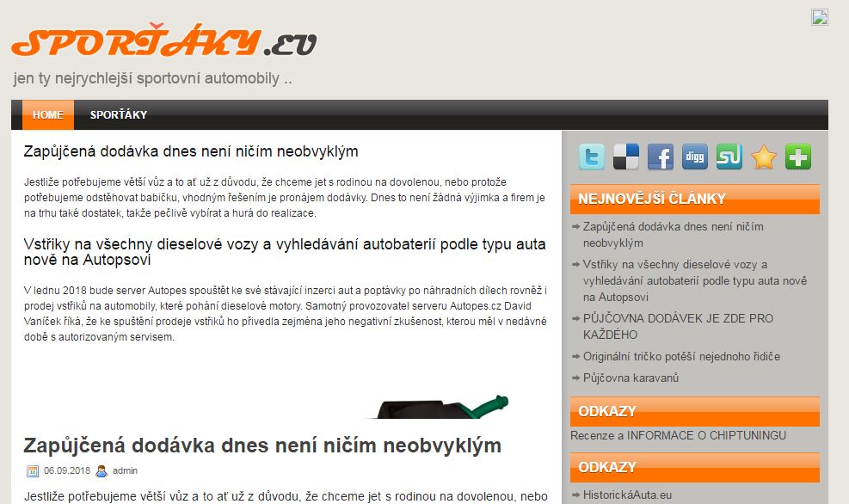Open top headline 'Zapůjčená dodávka dnes není ničím neobvyklým'
The width and height of the screenshot is (849, 504).
pos(191,151)
